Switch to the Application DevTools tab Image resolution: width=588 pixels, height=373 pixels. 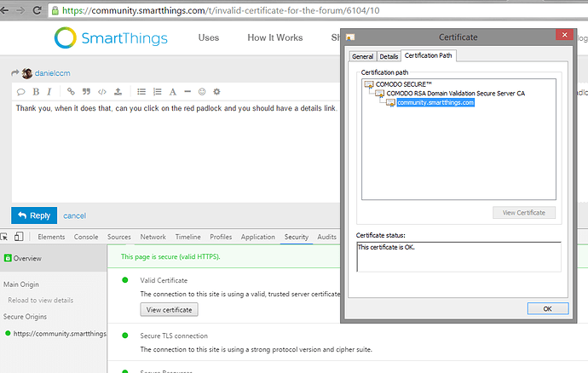(258, 237)
